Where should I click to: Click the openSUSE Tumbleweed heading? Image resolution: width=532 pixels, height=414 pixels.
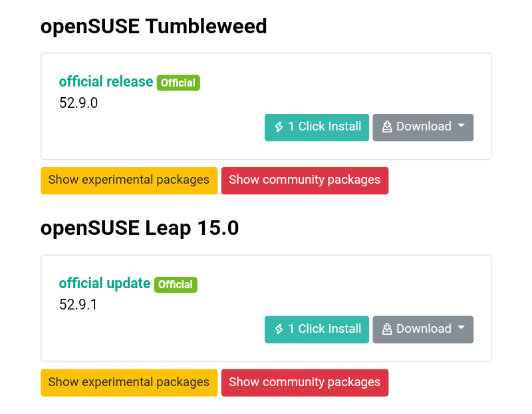[x=154, y=27]
